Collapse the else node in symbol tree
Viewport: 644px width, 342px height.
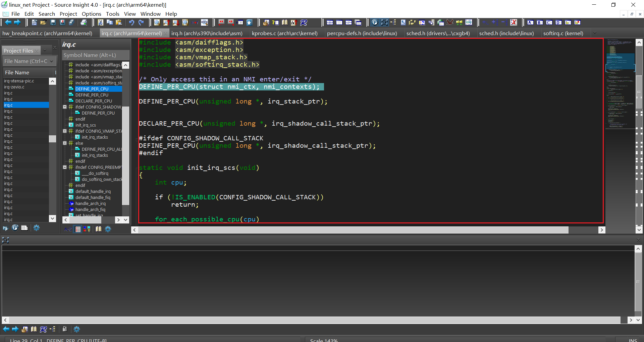click(x=65, y=143)
